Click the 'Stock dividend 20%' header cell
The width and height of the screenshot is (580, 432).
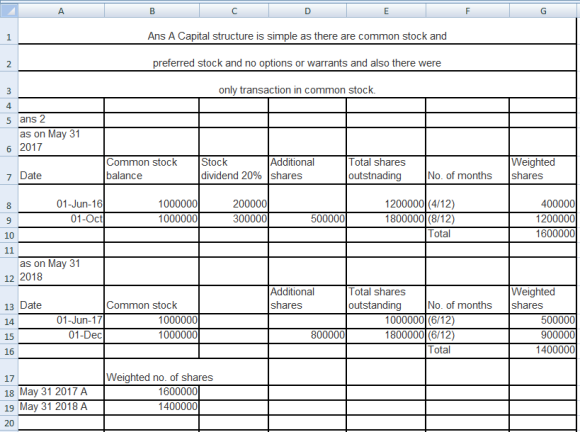pyautogui.click(x=233, y=170)
